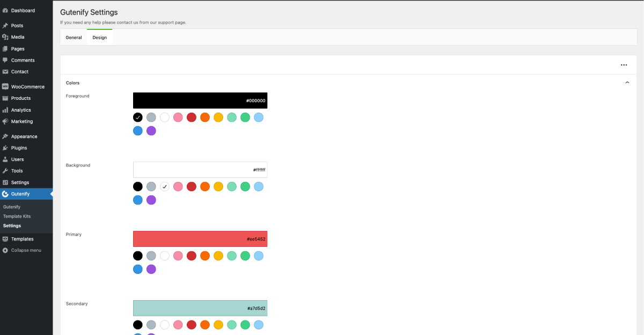
Task: Choose red swatch under Background
Action: coord(192,186)
